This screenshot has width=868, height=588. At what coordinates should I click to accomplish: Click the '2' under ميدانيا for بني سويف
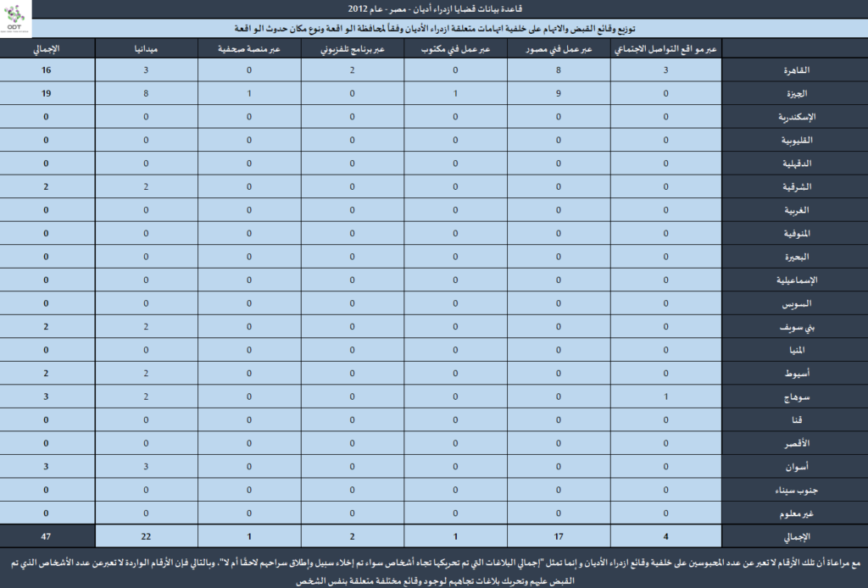pyautogui.click(x=146, y=326)
